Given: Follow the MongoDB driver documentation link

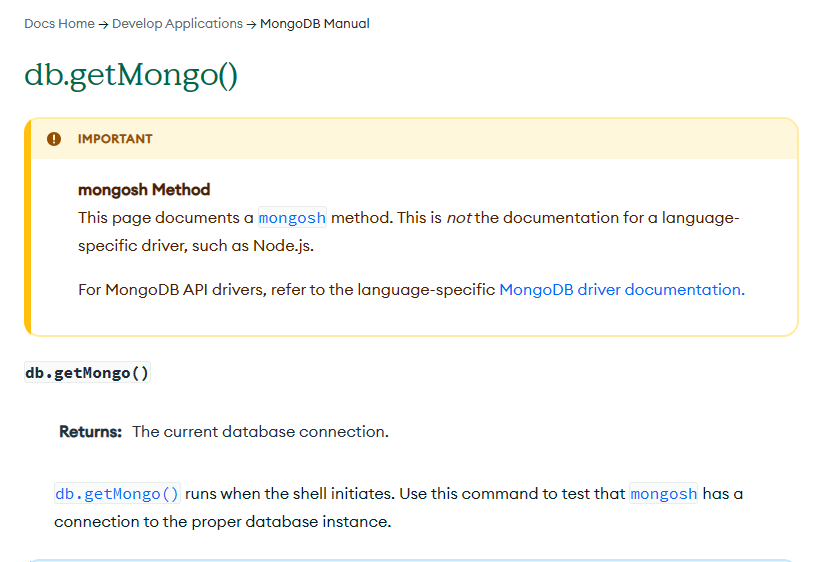Looking at the screenshot, I should pos(621,290).
